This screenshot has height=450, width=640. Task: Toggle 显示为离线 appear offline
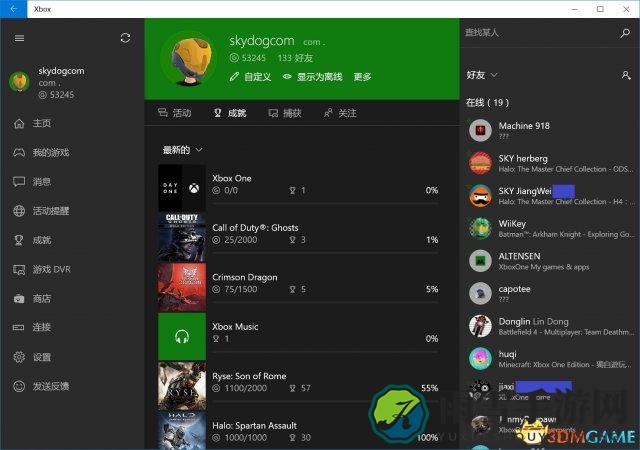point(312,77)
